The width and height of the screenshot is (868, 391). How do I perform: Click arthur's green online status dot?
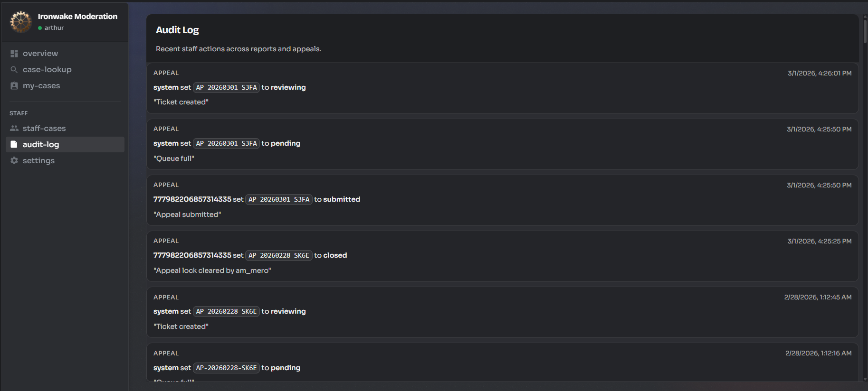coord(40,28)
